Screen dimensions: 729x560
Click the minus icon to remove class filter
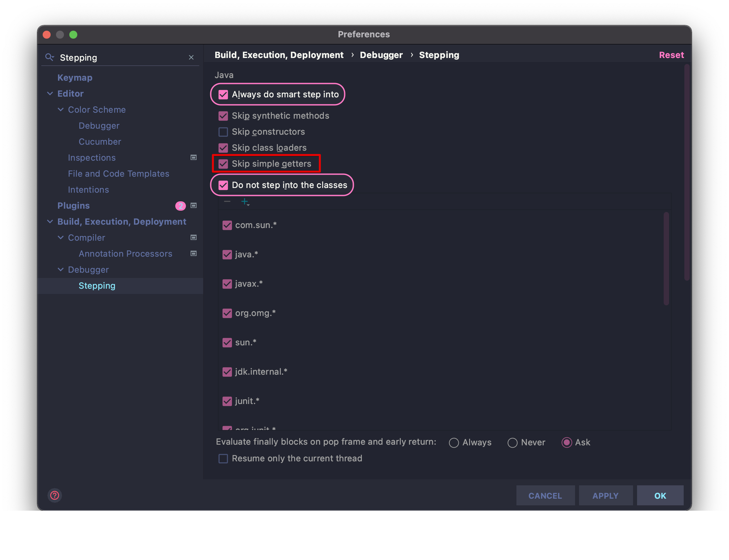[227, 202]
